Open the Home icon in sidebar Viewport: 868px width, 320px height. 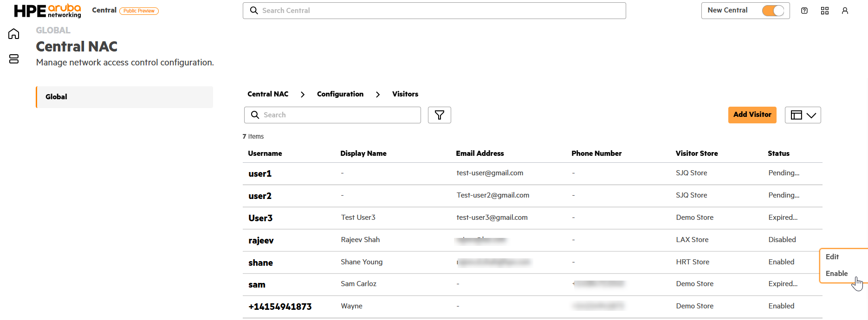click(x=14, y=34)
